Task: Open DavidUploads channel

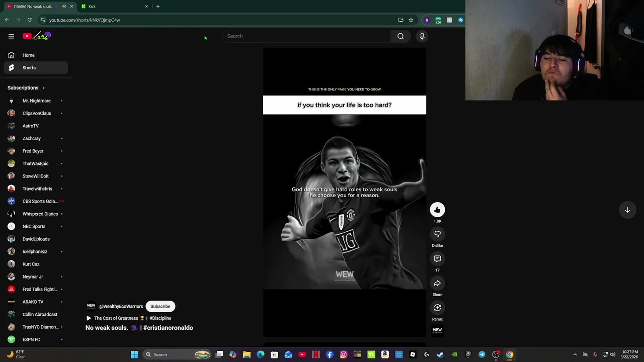Action: pyautogui.click(x=36, y=239)
